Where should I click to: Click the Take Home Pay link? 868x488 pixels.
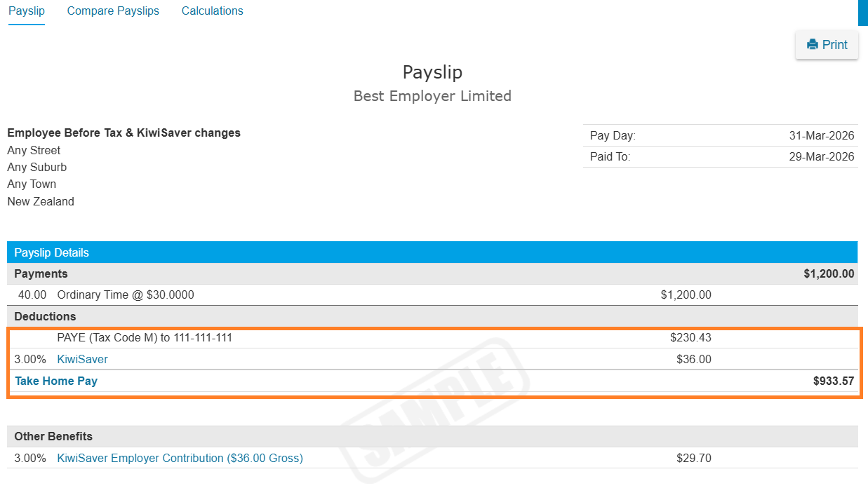[x=56, y=381]
